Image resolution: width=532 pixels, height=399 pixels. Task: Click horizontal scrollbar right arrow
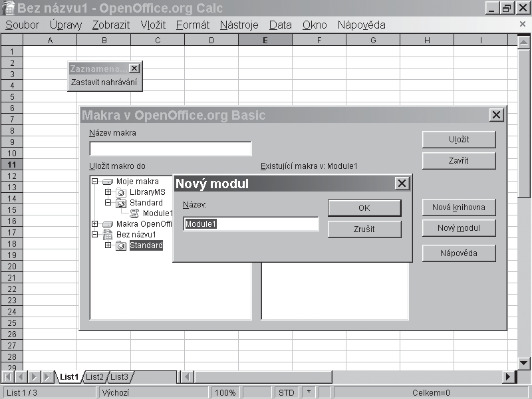[x=508, y=376]
